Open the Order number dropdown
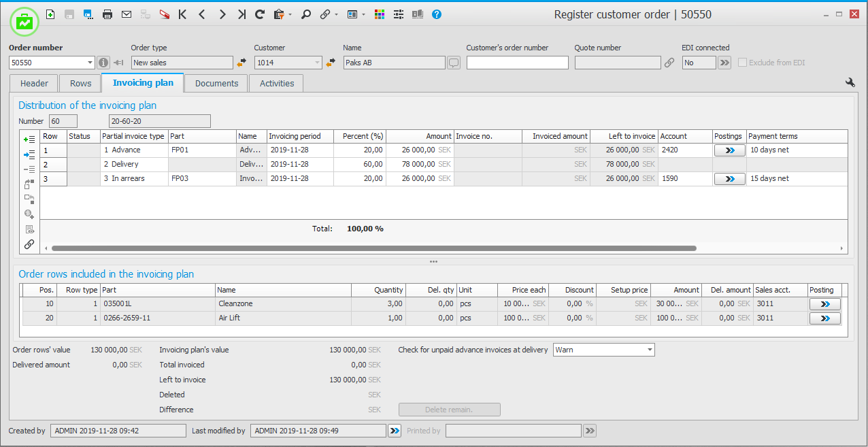Viewport: 868px width, 447px height. [x=90, y=63]
